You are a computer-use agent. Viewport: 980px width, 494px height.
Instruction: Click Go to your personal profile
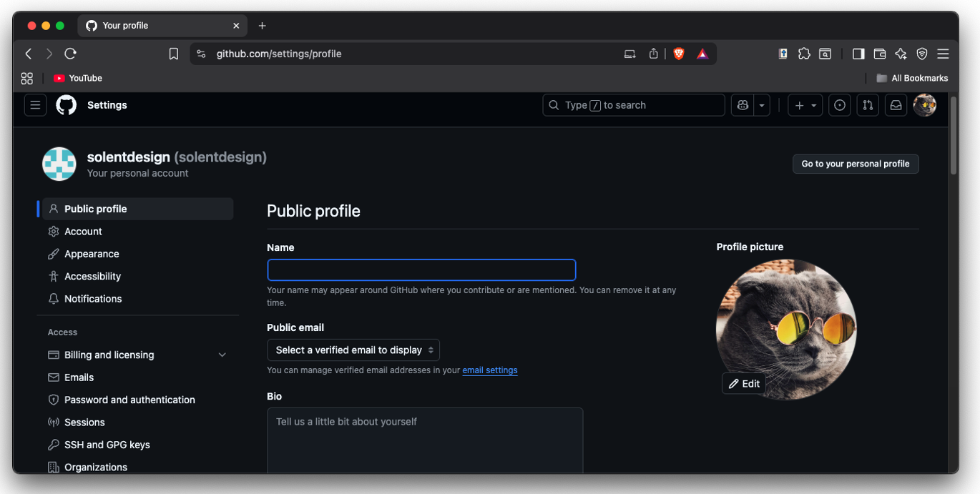(x=856, y=164)
